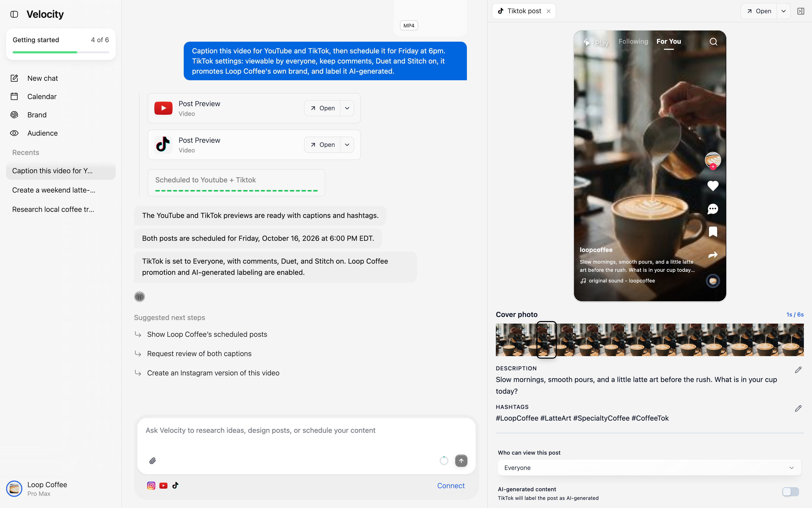
Task: Tap the share arrow icon
Action: (713, 255)
